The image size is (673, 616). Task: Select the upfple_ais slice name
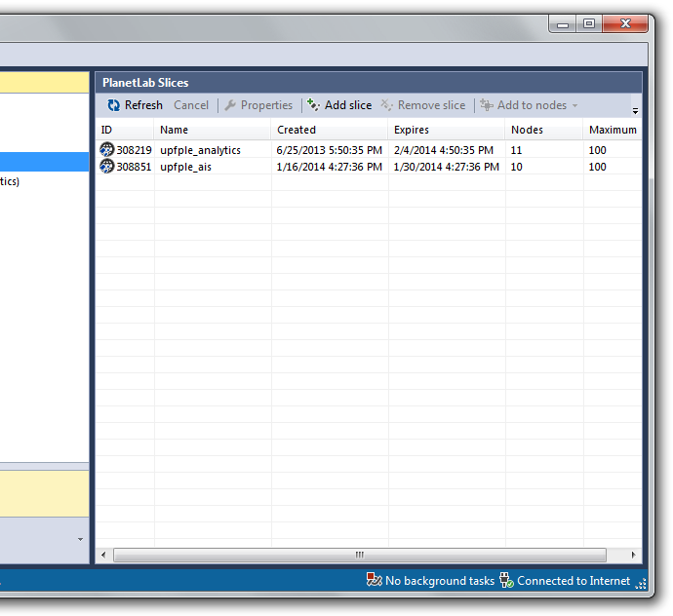[186, 167]
